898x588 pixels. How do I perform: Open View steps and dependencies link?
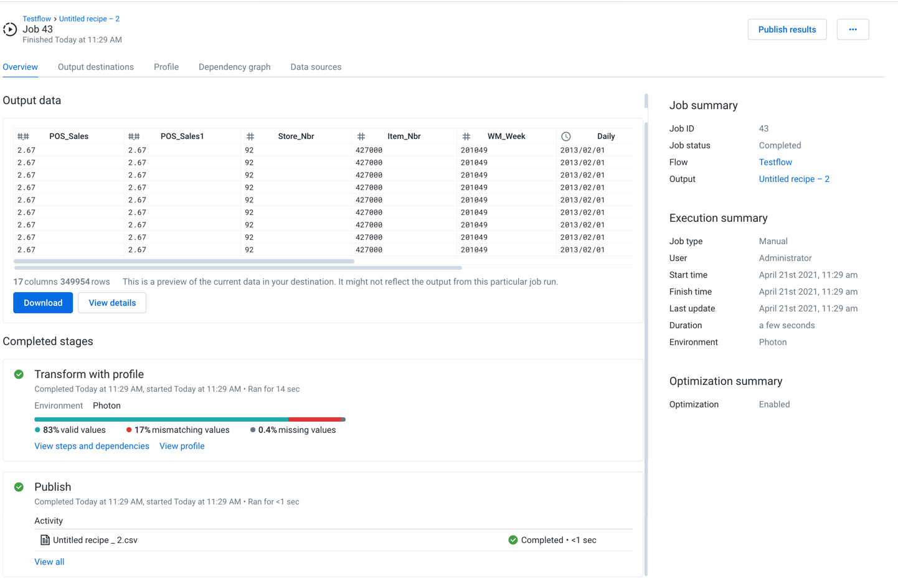(x=92, y=446)
